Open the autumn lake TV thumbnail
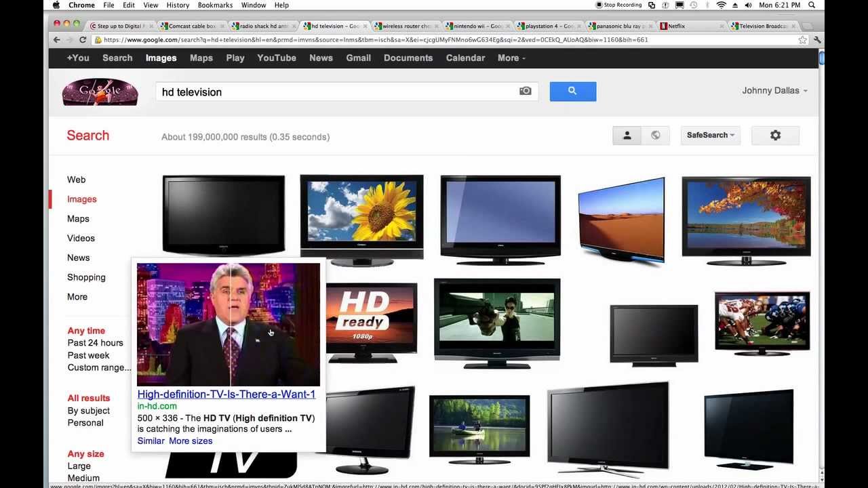The width and height of the screenshot is (868, 488). 746,220
